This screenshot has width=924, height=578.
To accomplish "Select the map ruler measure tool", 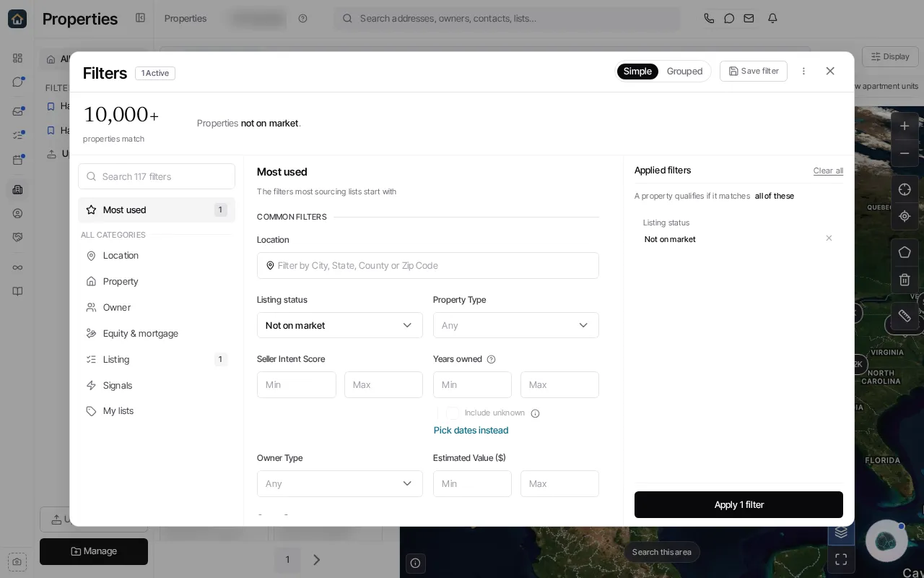I will (x=905, y=316).
